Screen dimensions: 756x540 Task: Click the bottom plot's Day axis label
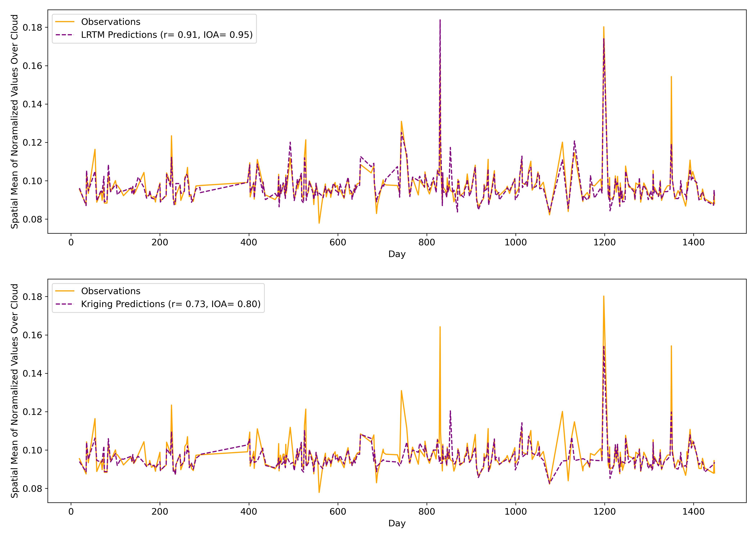[x=397, y=524]
